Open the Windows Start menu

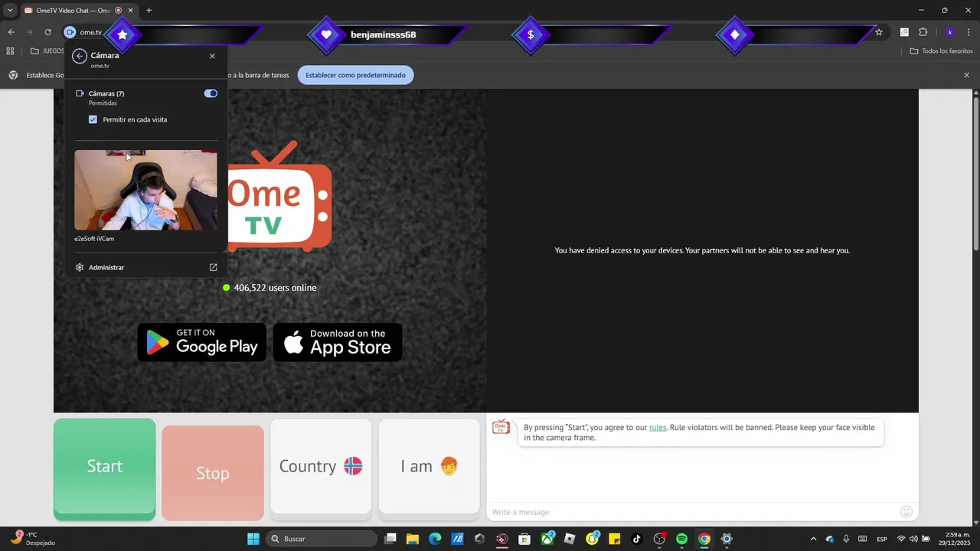point(253,539)
